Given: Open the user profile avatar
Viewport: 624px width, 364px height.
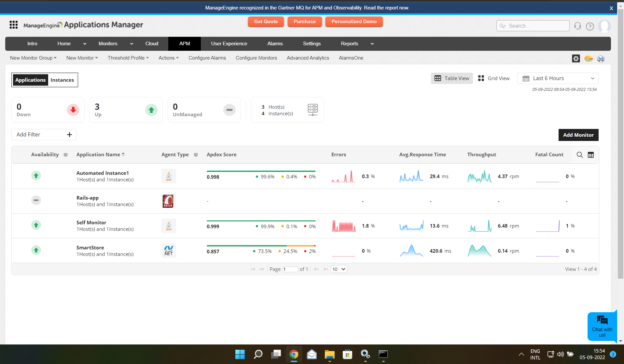Looking at the screenshot, I should (x=604, y=26).
